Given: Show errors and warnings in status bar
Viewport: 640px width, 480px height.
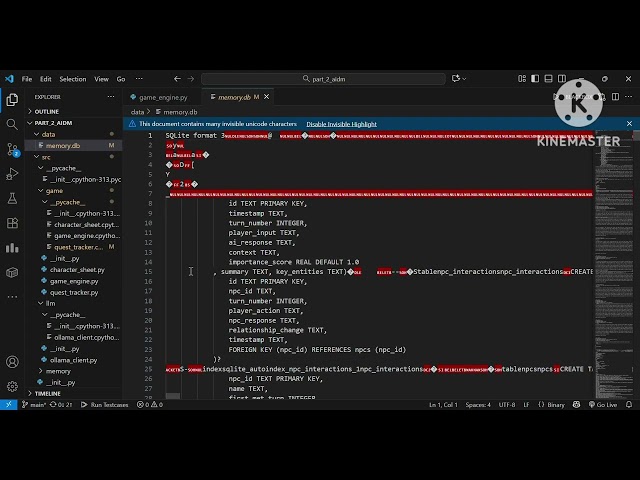Looking at the screenshot, I should [150, 404].
